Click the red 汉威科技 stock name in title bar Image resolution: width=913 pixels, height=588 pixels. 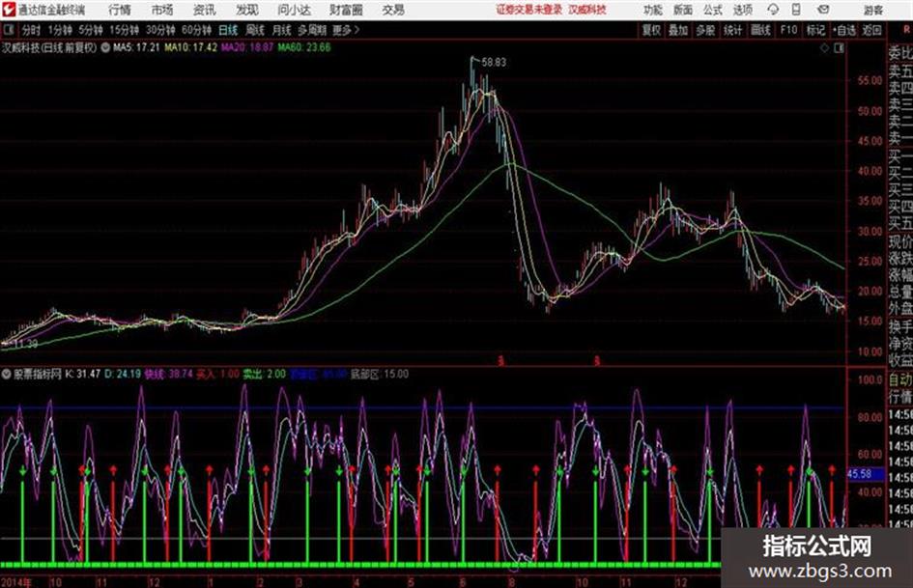pos(587,10)
